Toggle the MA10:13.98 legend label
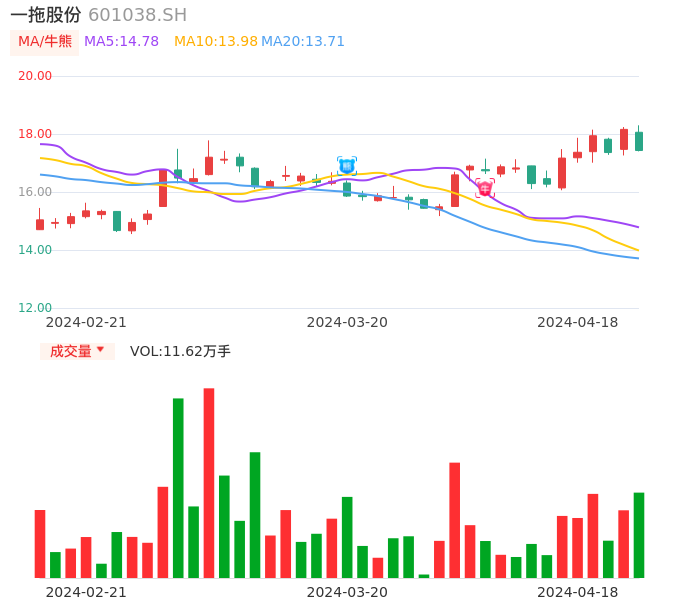 point(216,42)
